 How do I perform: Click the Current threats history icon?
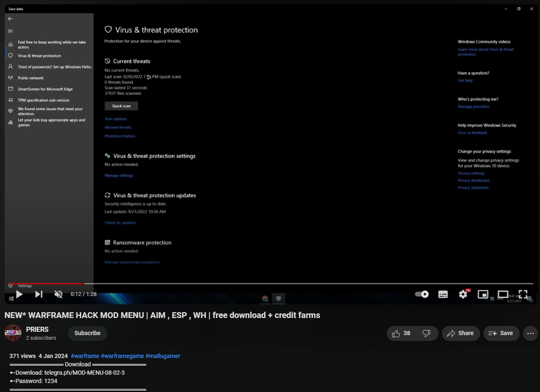point(107,61)
